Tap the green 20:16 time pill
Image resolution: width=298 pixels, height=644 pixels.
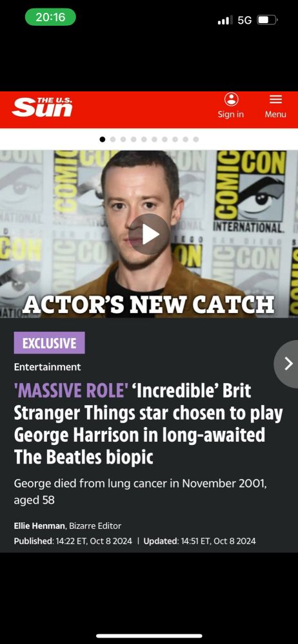click(50, 17)
